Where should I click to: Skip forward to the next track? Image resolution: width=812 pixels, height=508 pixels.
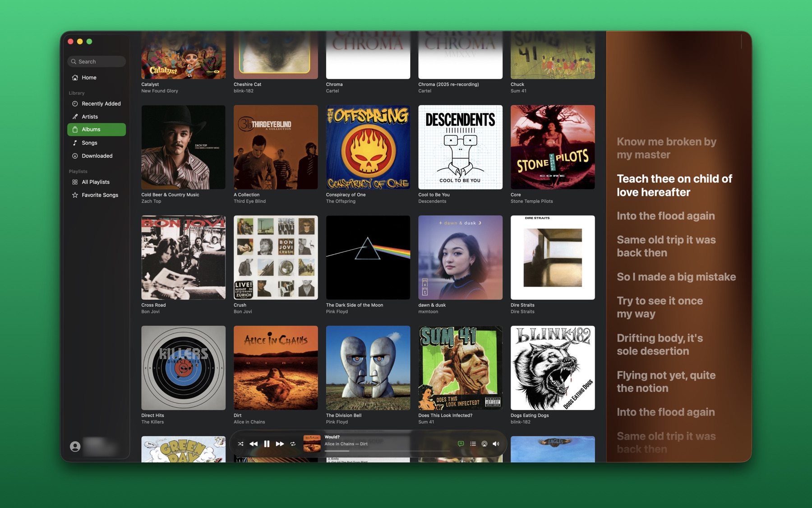click(280, 444)
